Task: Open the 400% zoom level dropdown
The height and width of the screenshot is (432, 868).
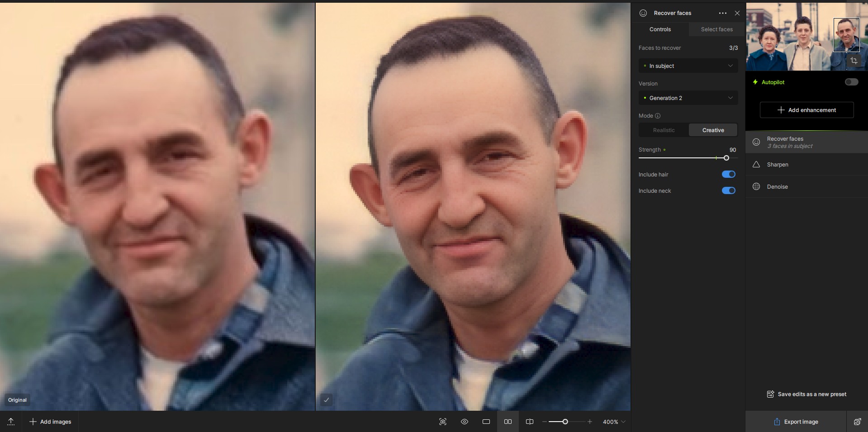Action: (x=614, y=422)
